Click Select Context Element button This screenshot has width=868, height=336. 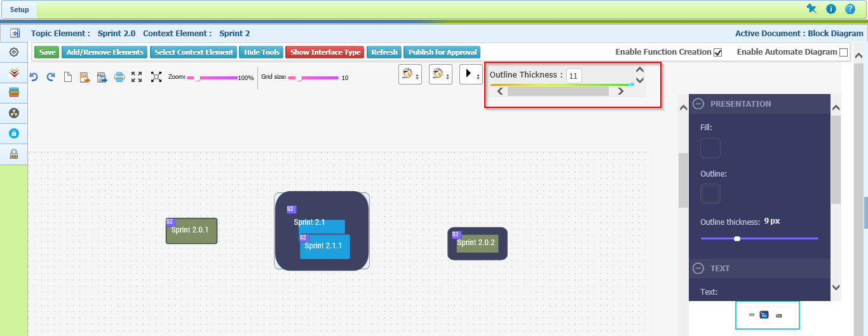pyautogui.click(x=194, y=52)
